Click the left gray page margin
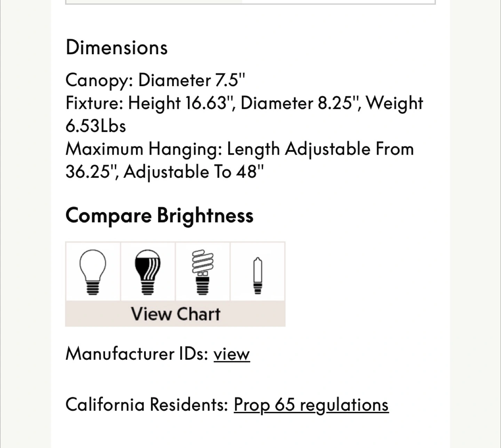 click(x=25, y=224)
